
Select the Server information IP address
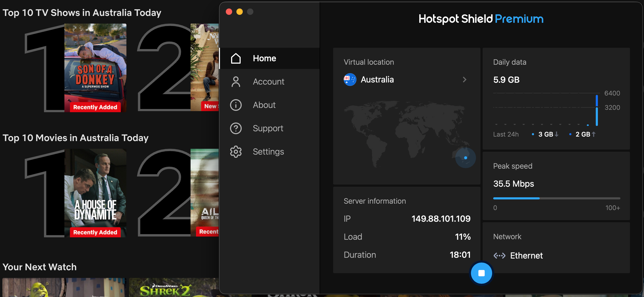click(441, 219)
